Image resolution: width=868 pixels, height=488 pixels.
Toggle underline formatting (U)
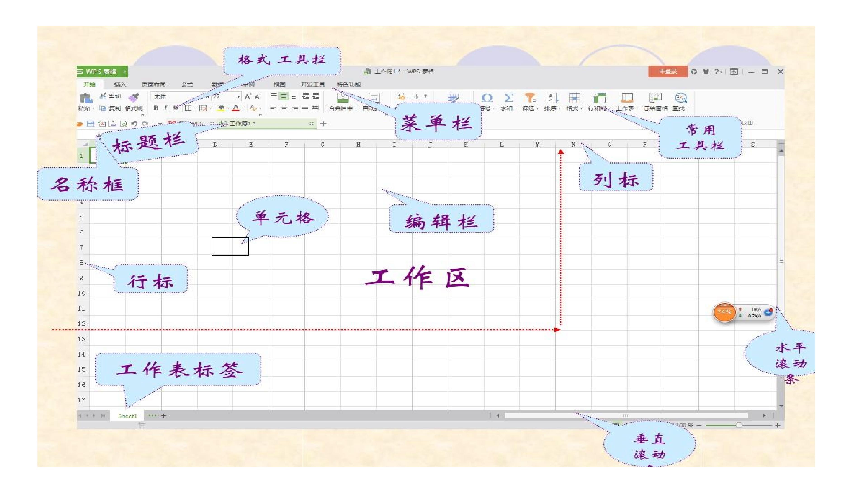(176, 108)
